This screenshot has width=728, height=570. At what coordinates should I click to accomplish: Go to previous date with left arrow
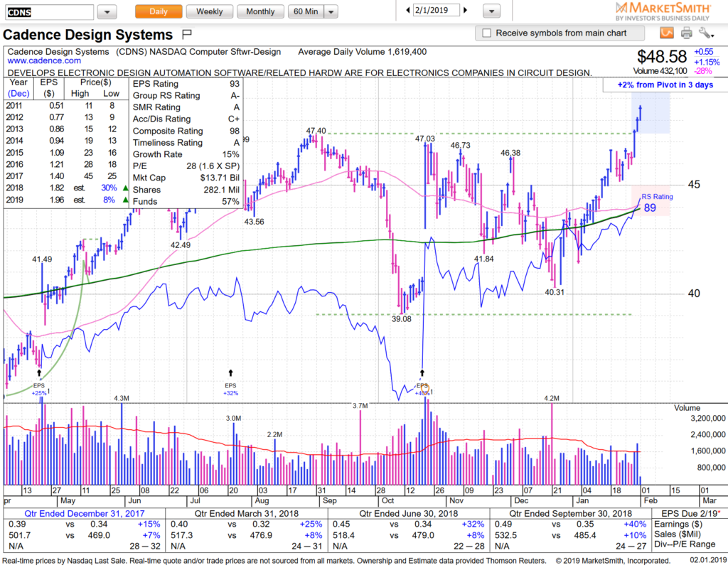[x=407, y=10]
